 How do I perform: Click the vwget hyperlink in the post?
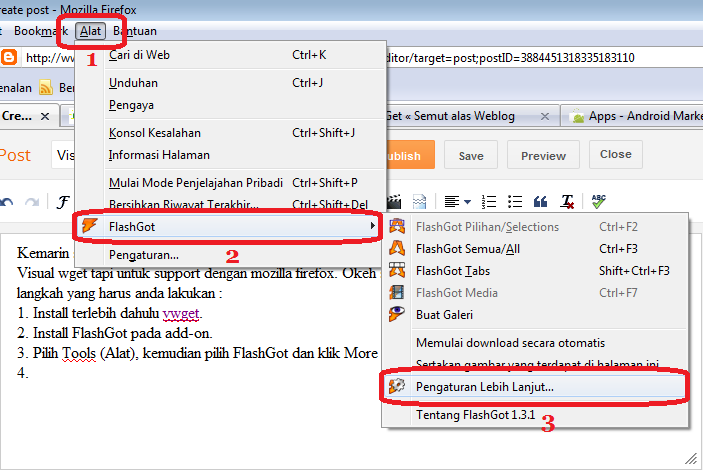[x=181, y=313]
